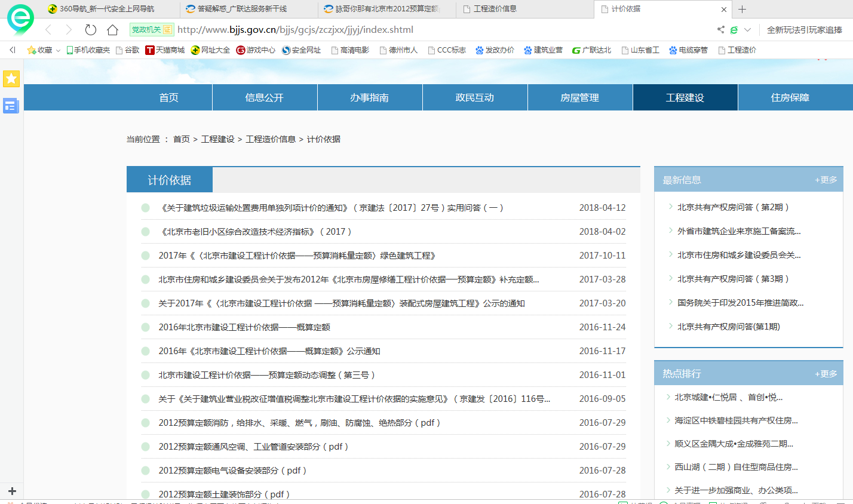Open 外省市建筑企业来京施工备案 link

point(739,231)
